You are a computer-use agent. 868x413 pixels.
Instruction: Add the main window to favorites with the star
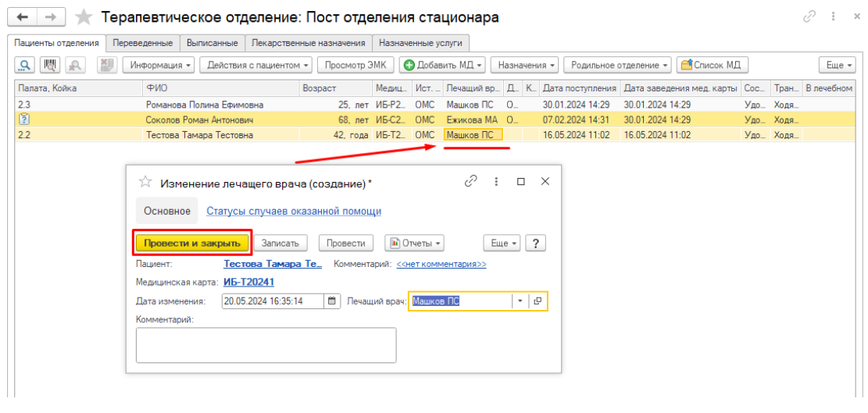84,17
